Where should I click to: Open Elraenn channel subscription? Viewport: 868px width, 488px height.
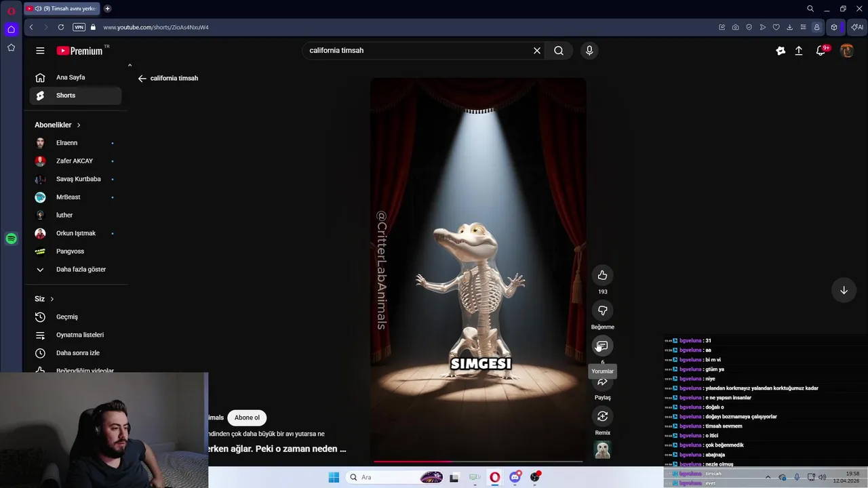point(75,143)
